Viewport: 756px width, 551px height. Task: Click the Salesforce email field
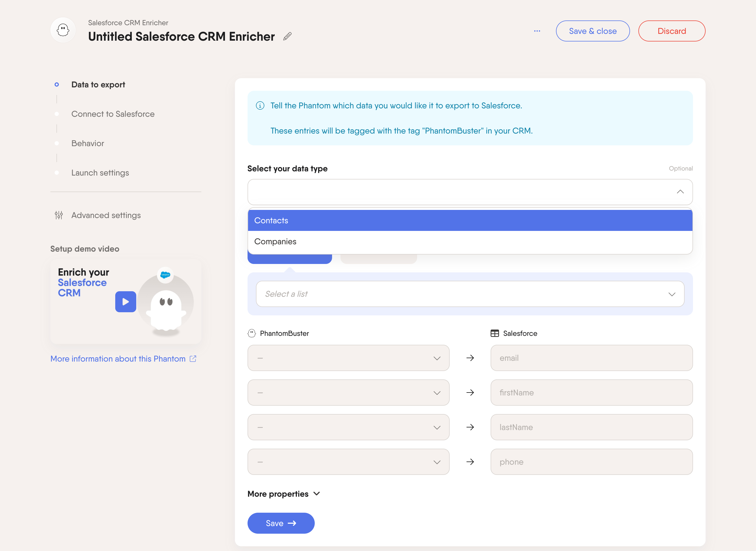[591, 358]
